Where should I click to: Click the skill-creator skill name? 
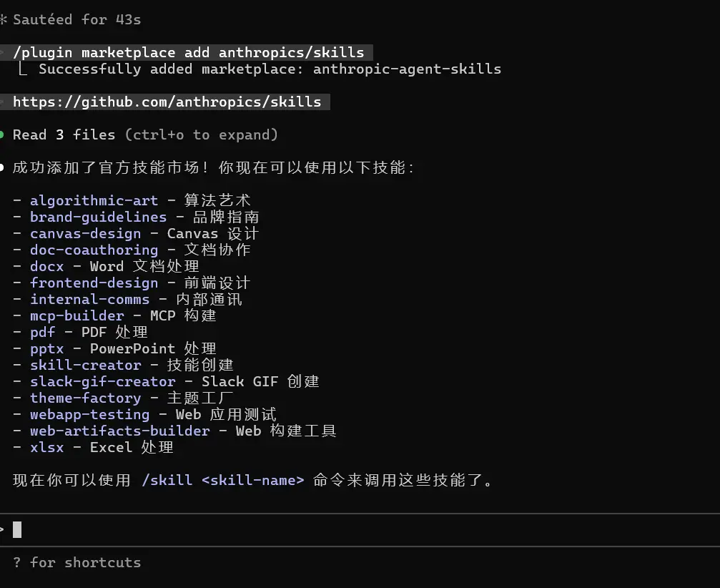pos(85,365)
